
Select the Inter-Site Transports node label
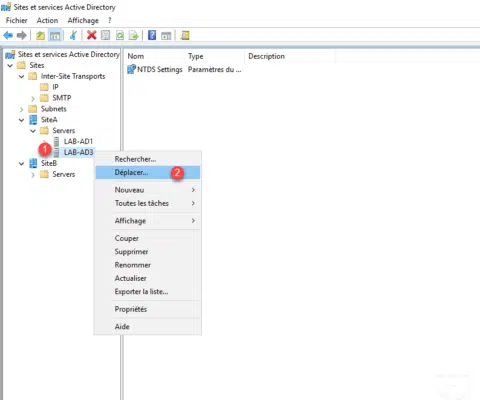(73, 76)
